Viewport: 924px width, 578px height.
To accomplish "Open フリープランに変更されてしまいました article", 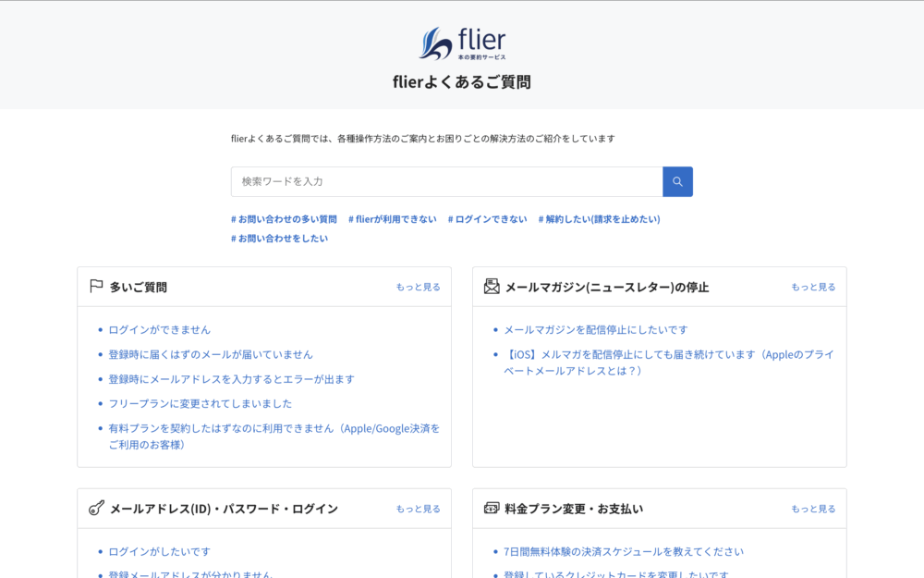I will point(200,404).
